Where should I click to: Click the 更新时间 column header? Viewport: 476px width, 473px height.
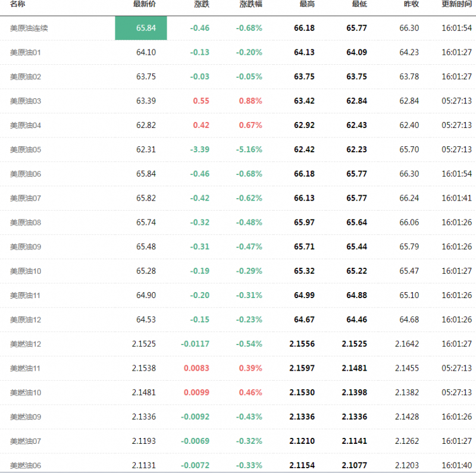[456, 4]
